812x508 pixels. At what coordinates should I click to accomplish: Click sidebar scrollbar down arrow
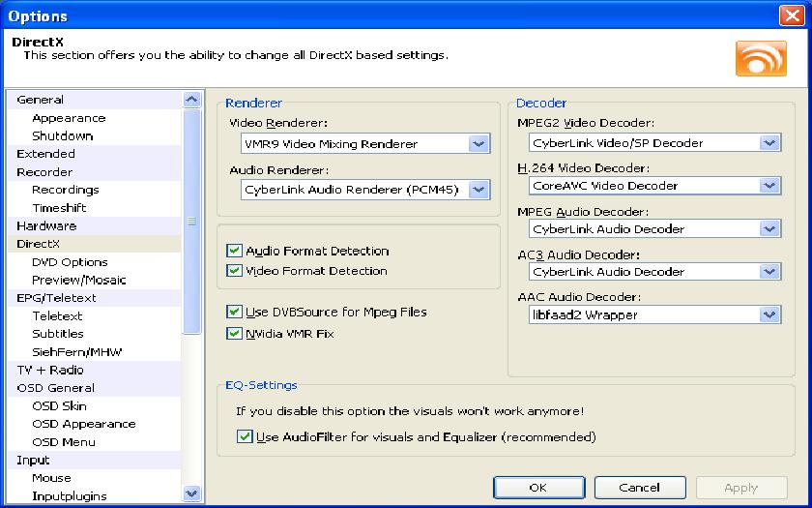(x=191, y=493)
